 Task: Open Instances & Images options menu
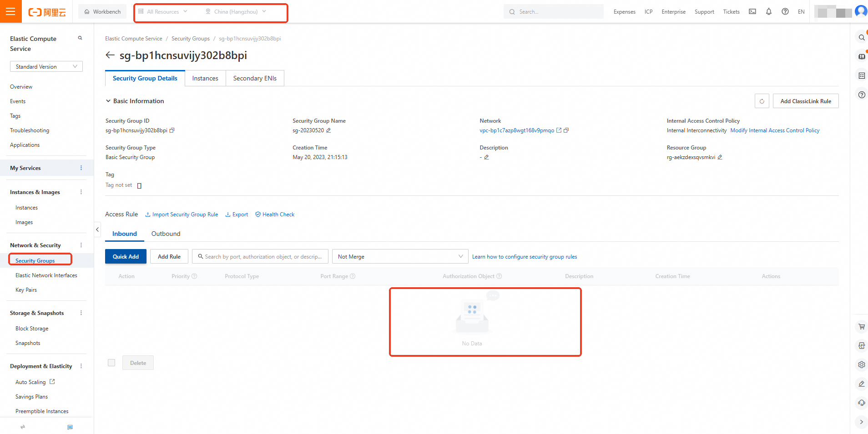coord(81,192)
